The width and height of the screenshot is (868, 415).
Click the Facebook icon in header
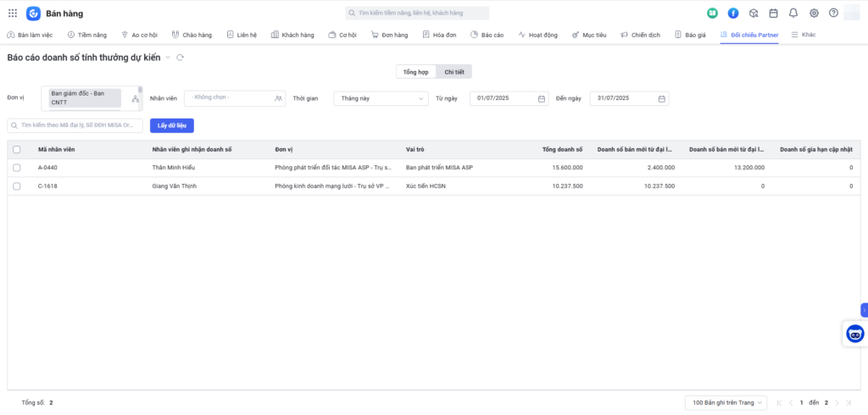(732, 13)
